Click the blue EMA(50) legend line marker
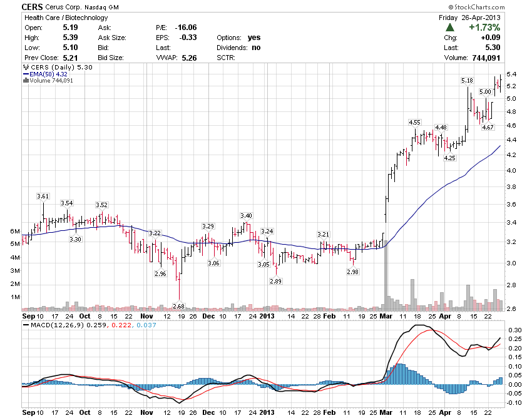This screenshot has height=418, width=532. 26,74
